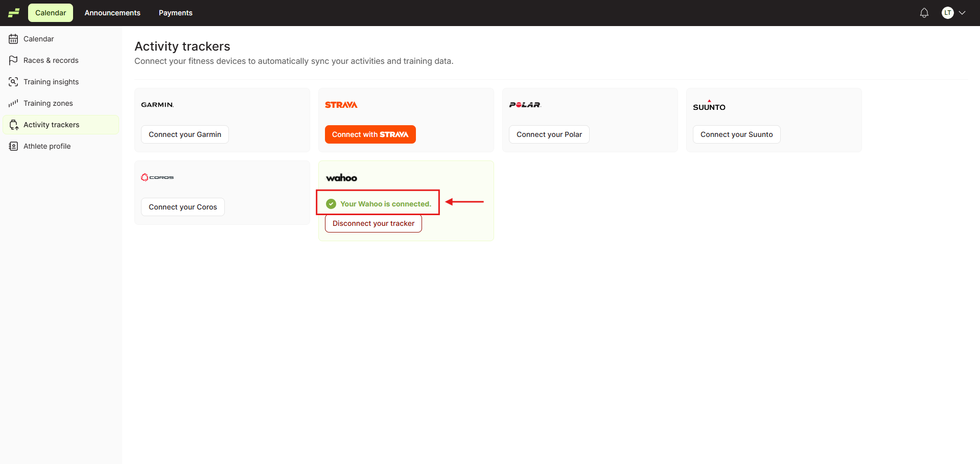Go to Training zones in the sidebar
980x464 pixels.
(x=61, y=103)
